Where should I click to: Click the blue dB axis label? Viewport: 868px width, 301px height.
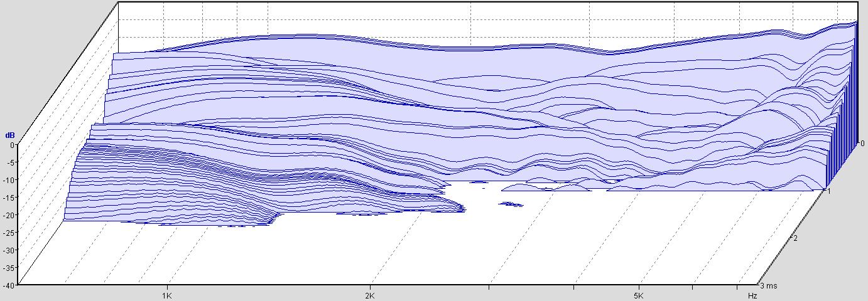pyautogui.click(x=9, y=135)
